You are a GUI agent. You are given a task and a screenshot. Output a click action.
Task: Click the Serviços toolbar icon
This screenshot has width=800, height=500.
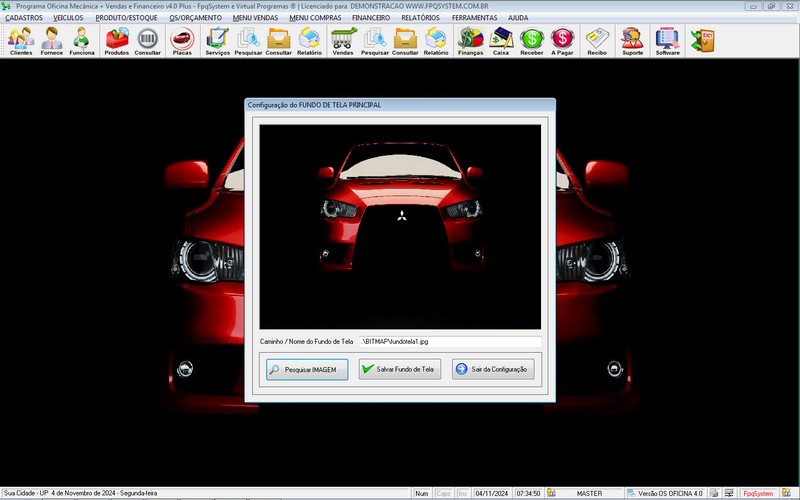point(217,40)
